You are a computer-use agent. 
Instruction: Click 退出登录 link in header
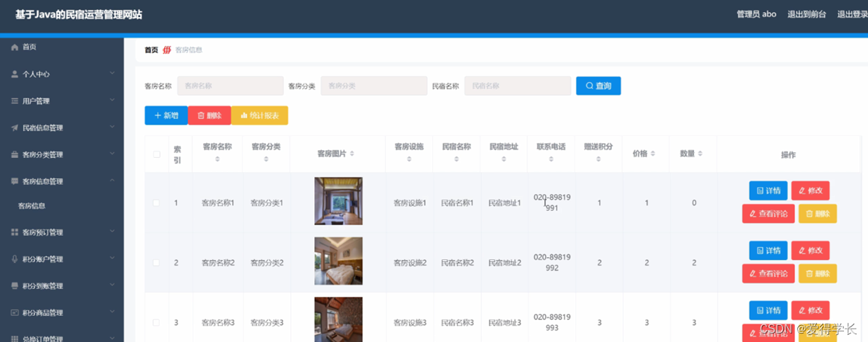(852, 14)
